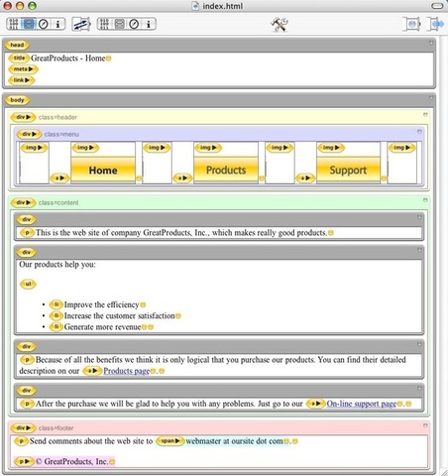Switch left pane to tag grid view
Screen dimensions: 448x476
14,24
